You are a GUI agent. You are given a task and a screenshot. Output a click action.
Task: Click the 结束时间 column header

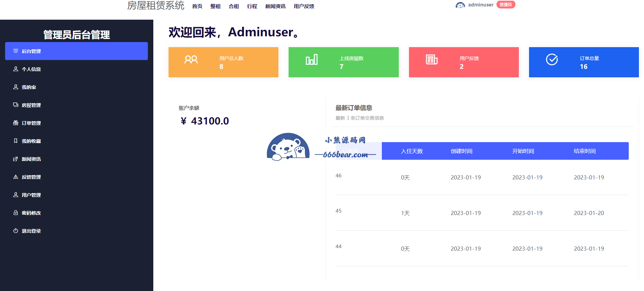[585, 151]
